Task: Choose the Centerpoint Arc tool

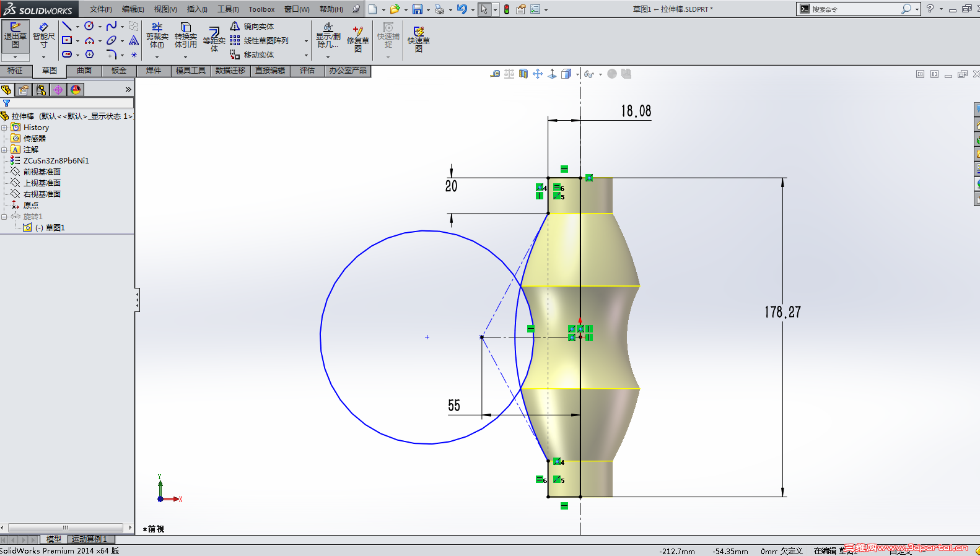Action: point(89,40)
